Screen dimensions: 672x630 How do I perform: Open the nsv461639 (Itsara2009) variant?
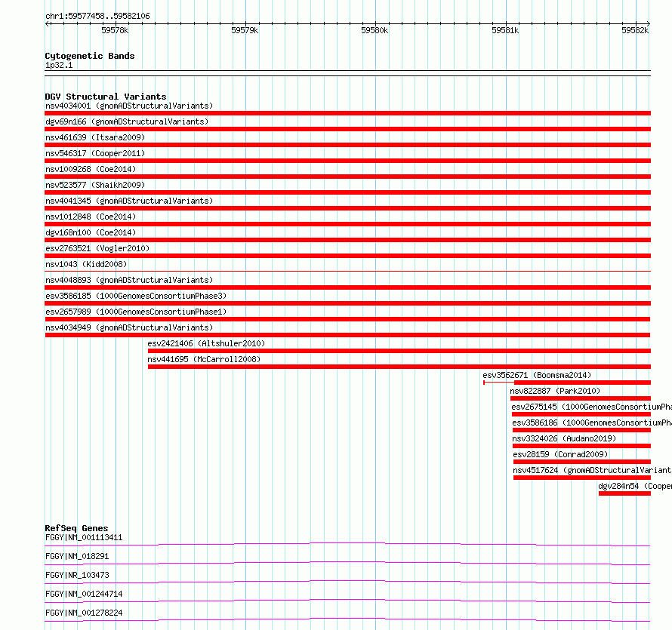(x=95, y=137)
